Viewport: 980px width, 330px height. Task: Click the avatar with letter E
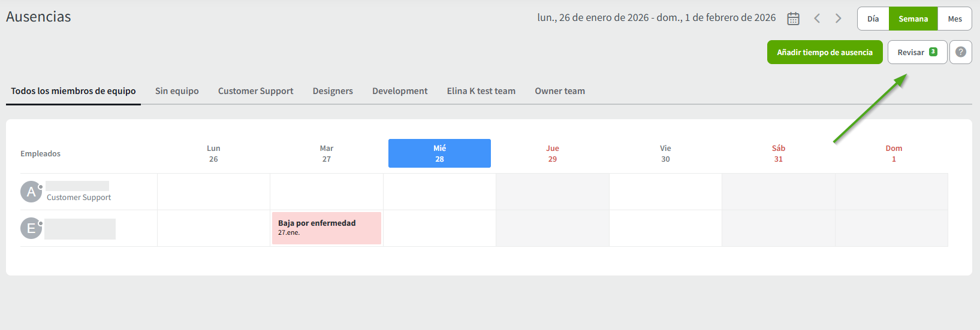click(31, 228)
